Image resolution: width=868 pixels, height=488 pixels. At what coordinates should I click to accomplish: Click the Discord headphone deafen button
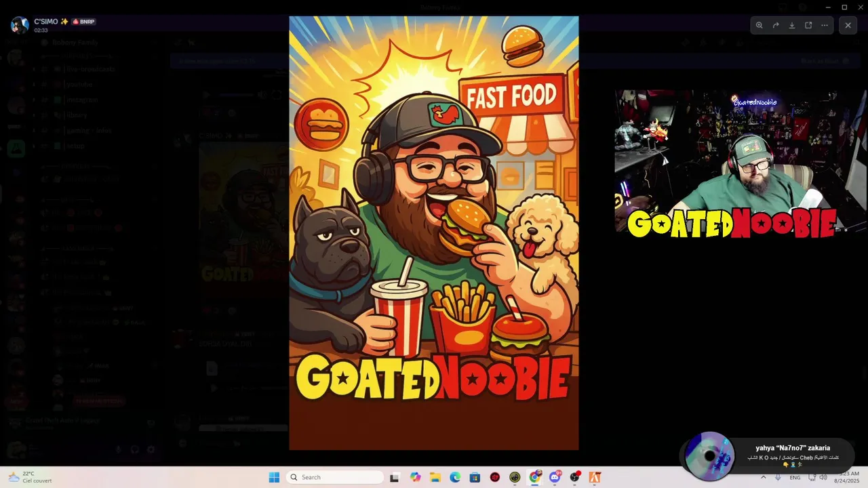click(x=134, y=449)
